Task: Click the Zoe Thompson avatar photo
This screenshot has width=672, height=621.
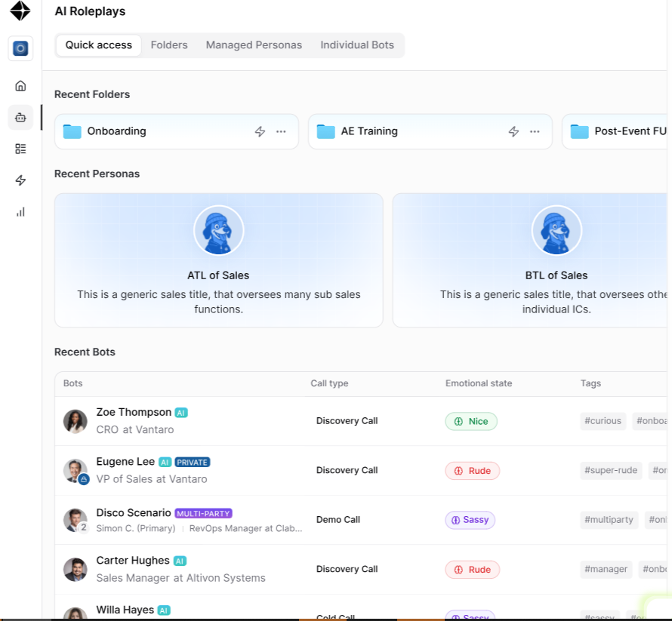Action: [75, 421]
